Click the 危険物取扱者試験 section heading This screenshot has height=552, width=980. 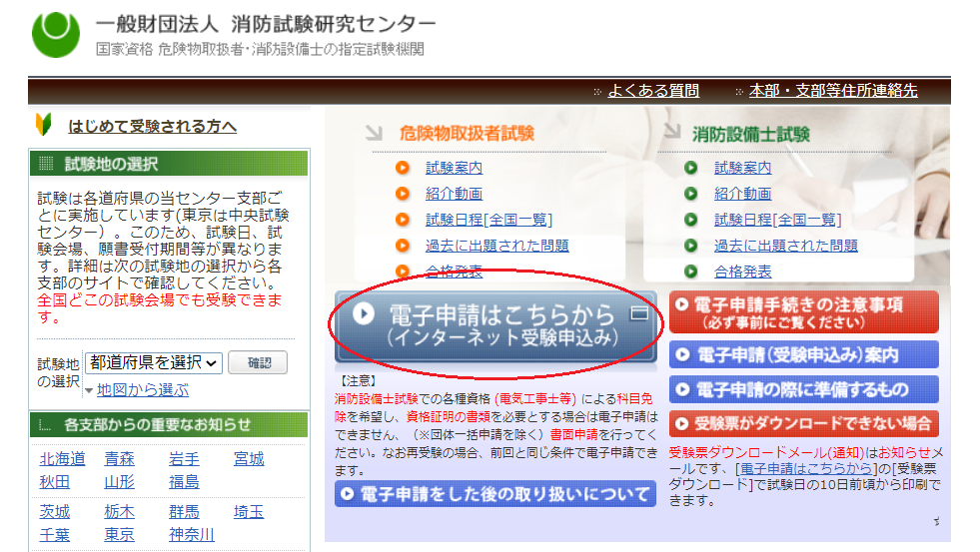click(x=467, y=133)
